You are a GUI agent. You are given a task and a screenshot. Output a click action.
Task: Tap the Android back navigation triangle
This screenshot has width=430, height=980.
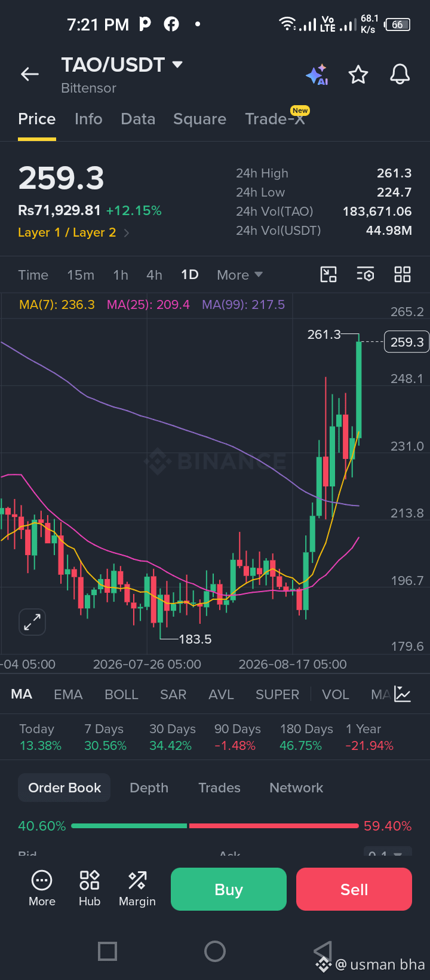(x=322, y=951)
